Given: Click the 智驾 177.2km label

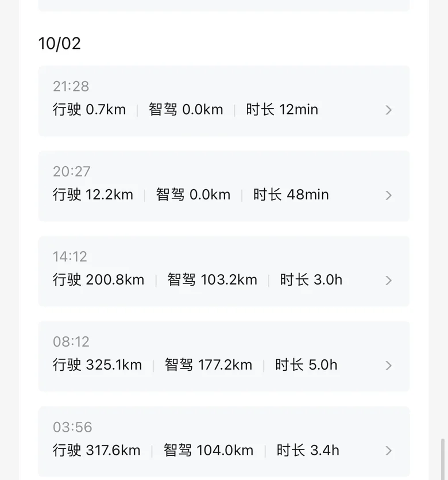Looking at the screenshot, I should pos(208,365).
